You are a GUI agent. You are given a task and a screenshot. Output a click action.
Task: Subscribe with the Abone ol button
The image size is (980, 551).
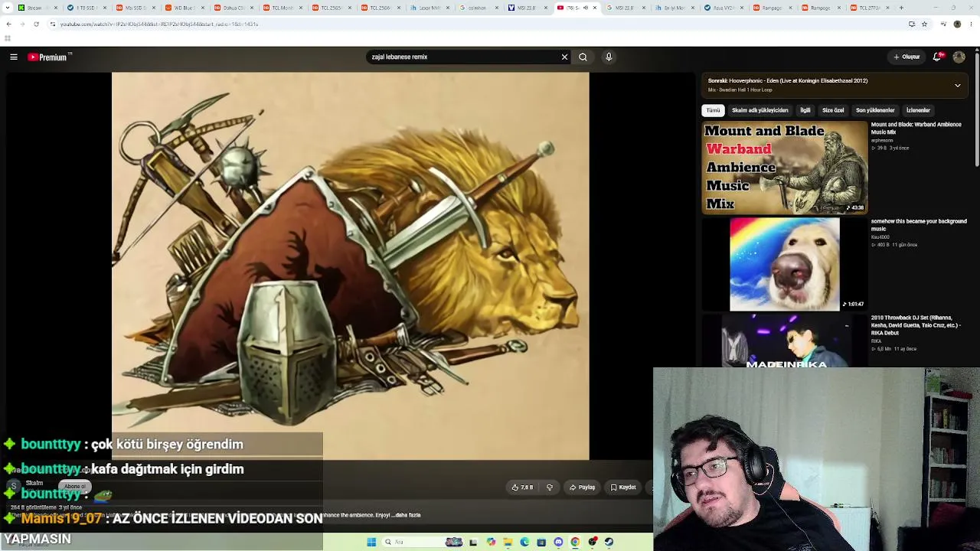(75, 486)
